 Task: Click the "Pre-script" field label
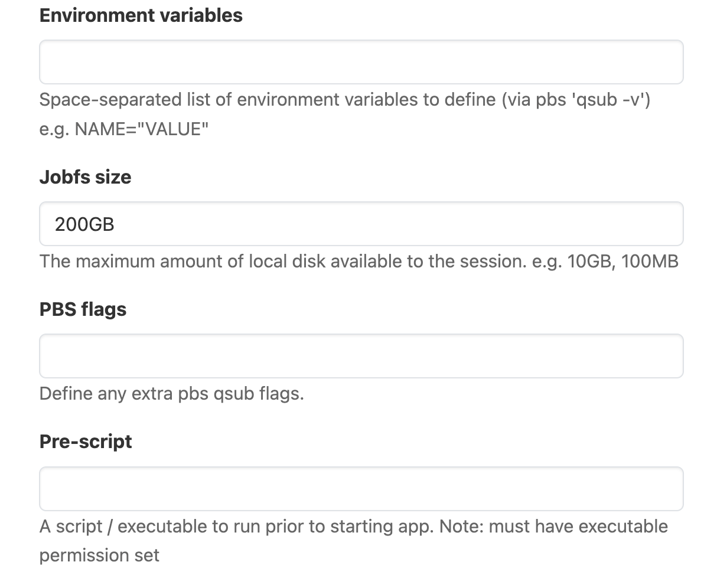(x=86, y=442)
